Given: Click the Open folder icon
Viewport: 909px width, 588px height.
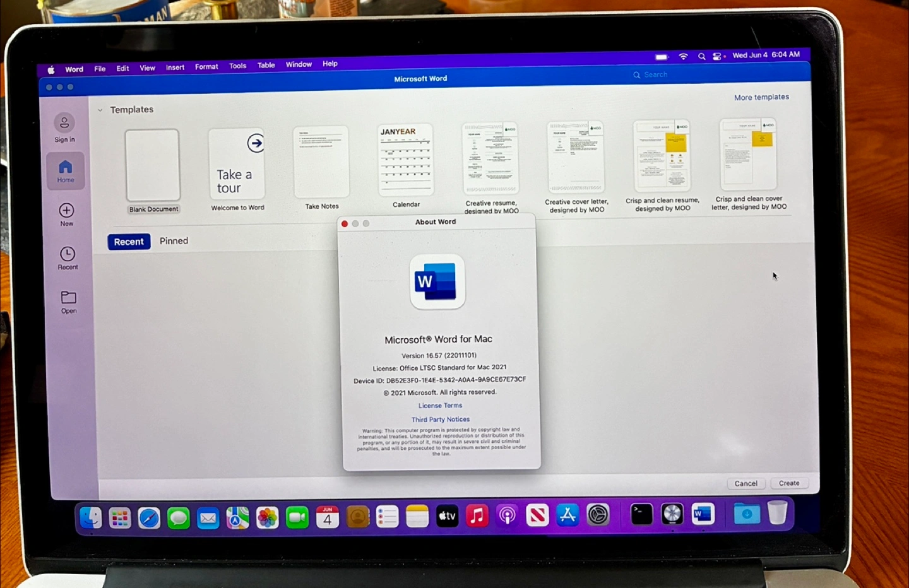Looking at the screenshot, I should point(69,297).
